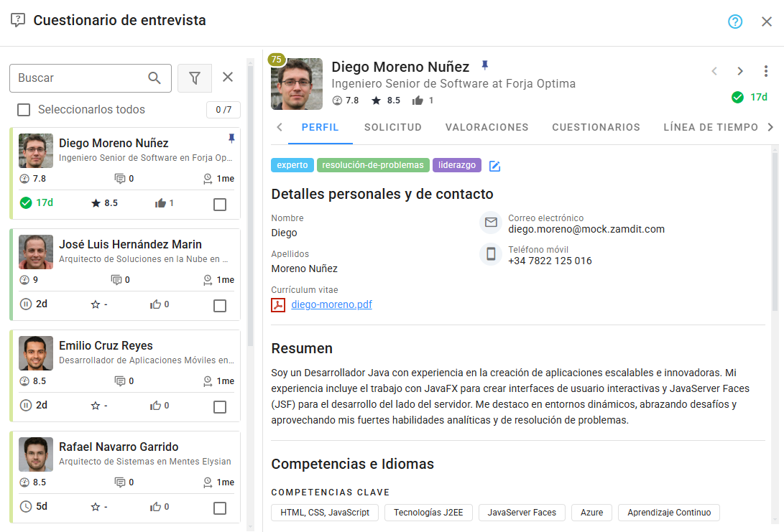
Task: Edit tags with the pencil icon
Action: point(494,166)
